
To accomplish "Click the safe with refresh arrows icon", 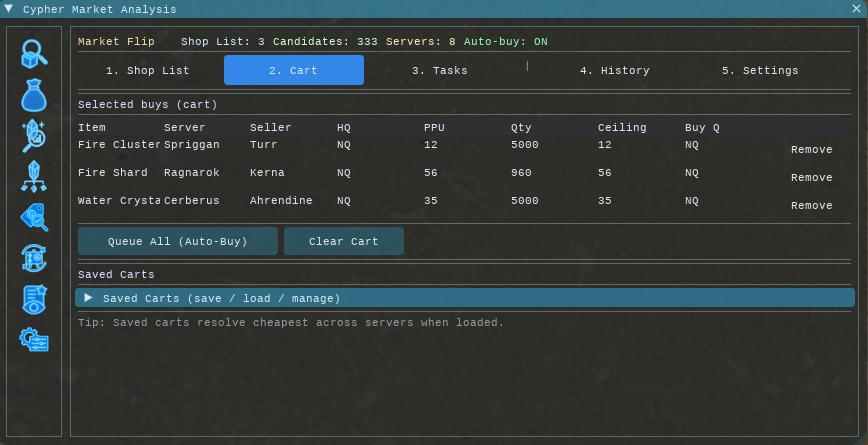I will click(x=34, y=258).
